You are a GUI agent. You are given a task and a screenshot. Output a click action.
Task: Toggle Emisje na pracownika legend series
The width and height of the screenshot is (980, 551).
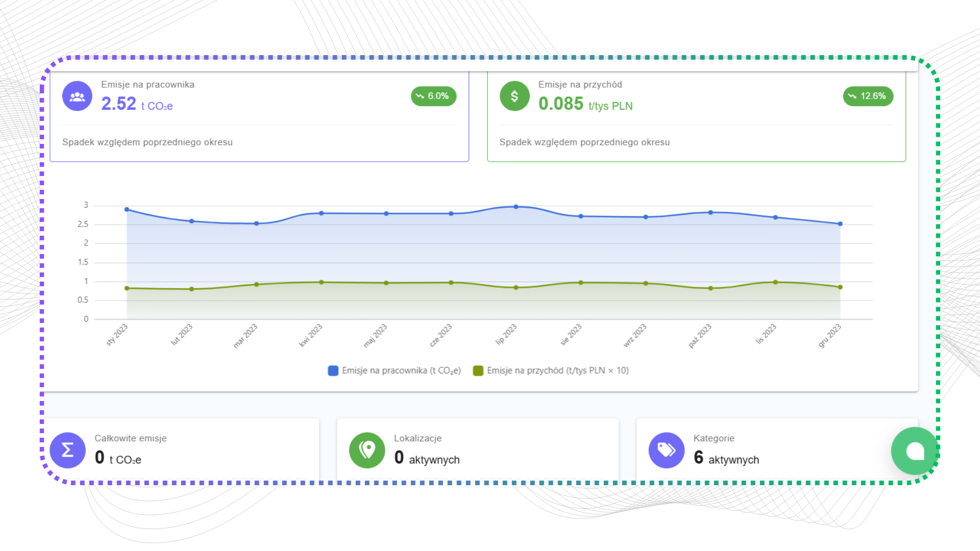click(401, 370)
